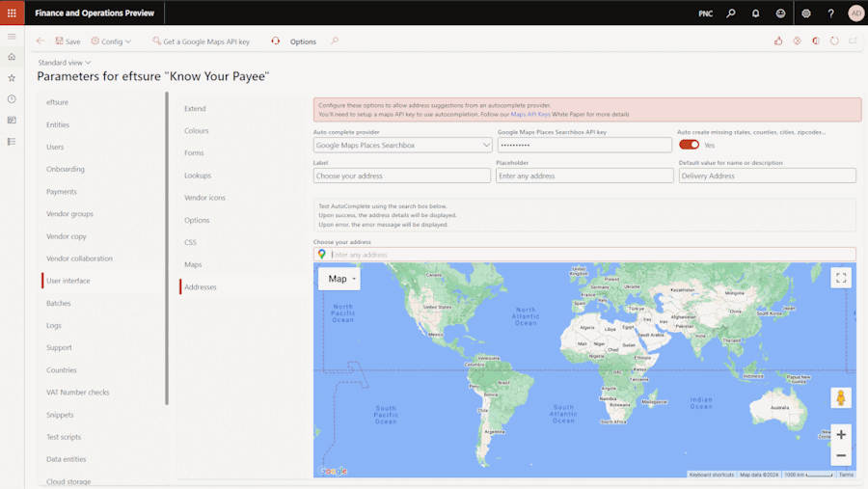Select the Lookups tab

(x=198, y=176)
